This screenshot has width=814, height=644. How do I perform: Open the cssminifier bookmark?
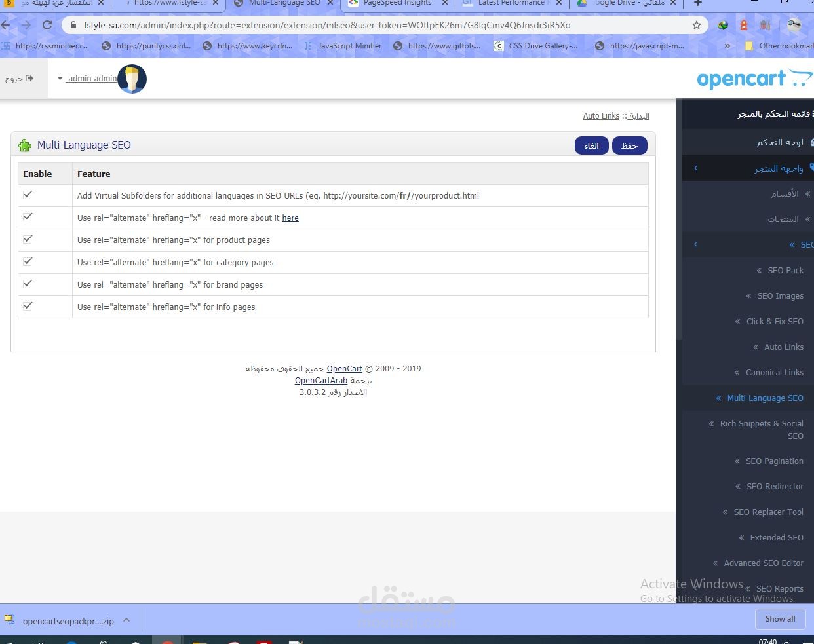pyautogui.click(x=45, y=46)
